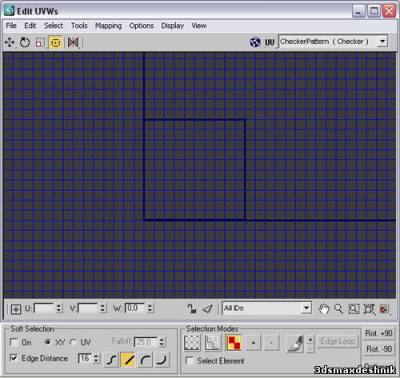The height and width of the screenshot is (378, 400).
Task: Select the Zoom magnifier tool
Action: 338,309
